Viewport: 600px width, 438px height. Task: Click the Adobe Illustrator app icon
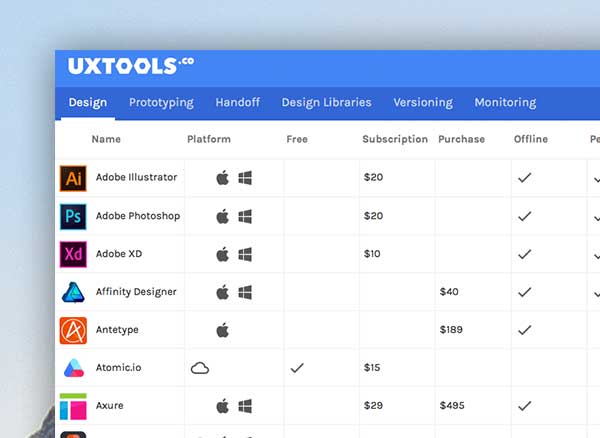click(x=73, y=178)
